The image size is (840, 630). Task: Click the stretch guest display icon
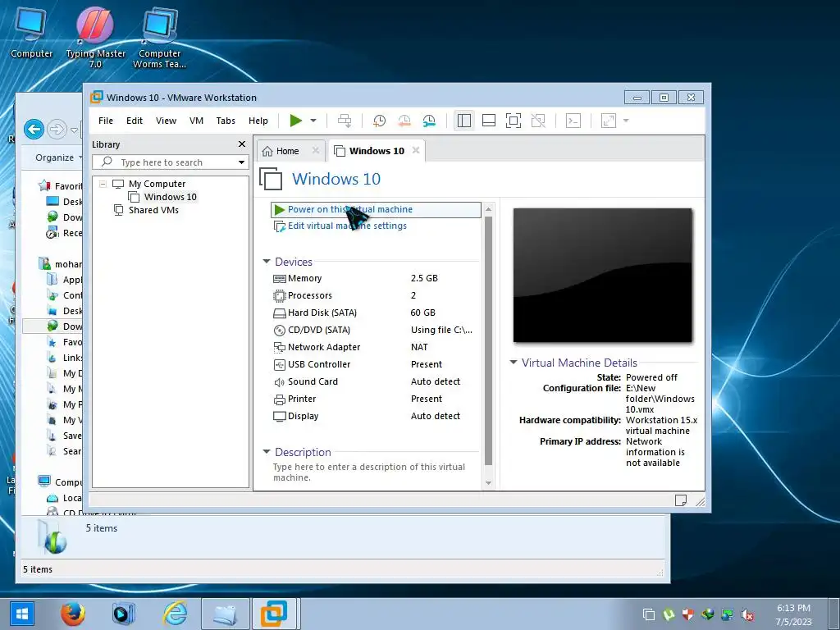click(x=609, y=121)
